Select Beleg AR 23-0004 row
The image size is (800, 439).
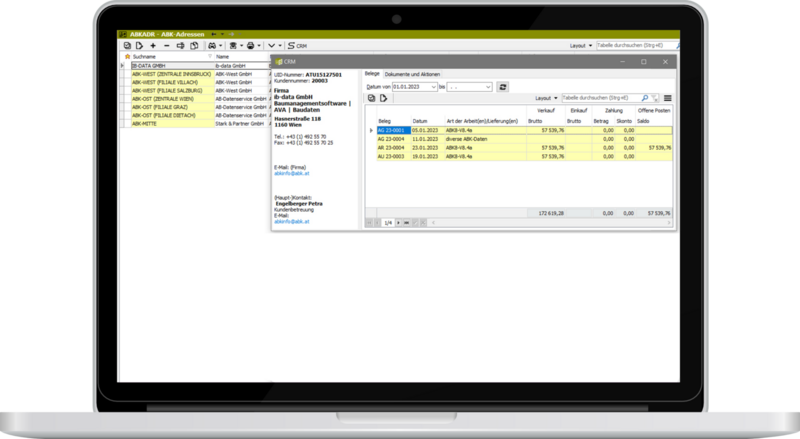[x=524, y=148]
